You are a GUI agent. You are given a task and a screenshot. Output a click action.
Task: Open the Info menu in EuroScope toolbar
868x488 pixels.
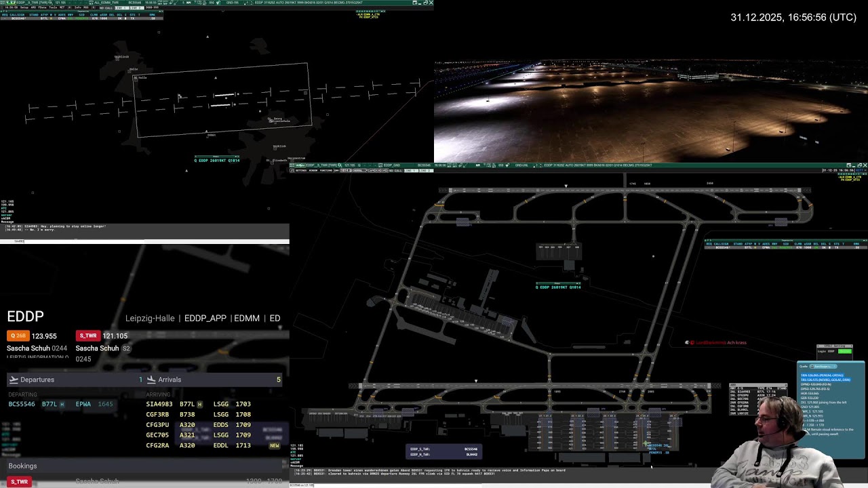77,7
